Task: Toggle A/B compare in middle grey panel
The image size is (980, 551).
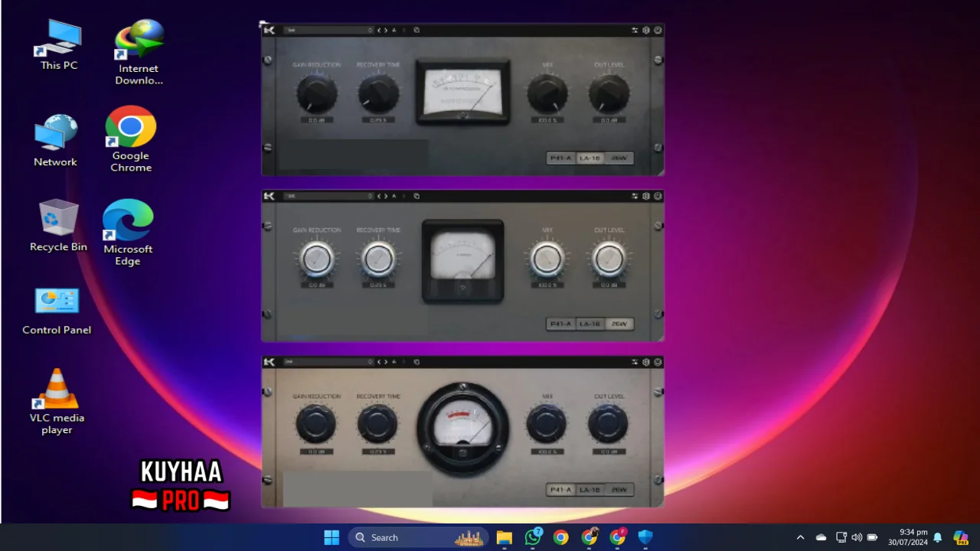Action: pos(394,196)
